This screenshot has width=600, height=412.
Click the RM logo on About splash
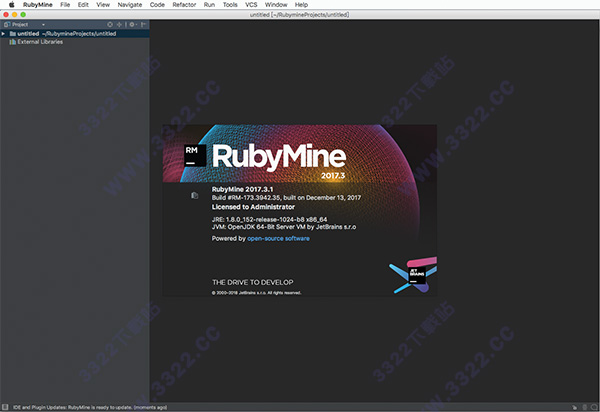coord(195,155)
